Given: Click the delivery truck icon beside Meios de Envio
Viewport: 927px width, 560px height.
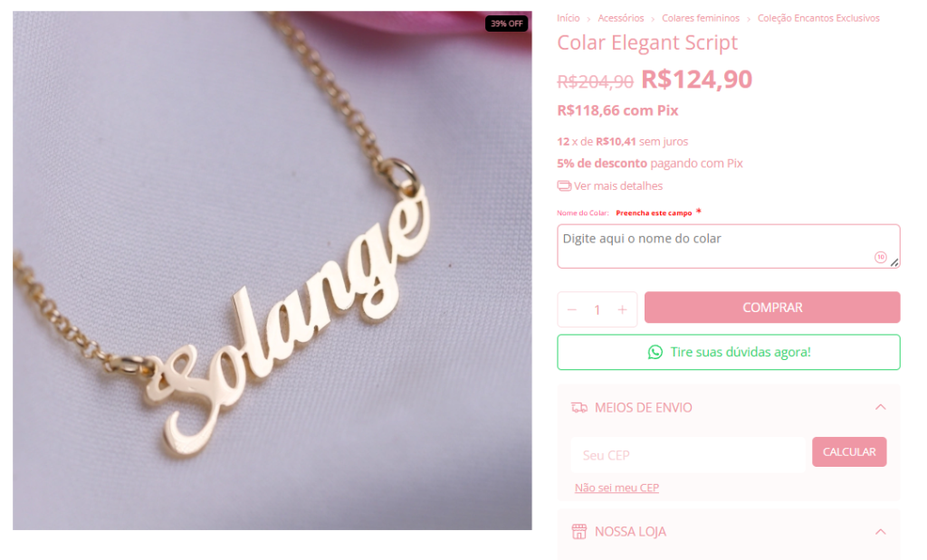Looking at the screenshot, I should tap(579, 408).
